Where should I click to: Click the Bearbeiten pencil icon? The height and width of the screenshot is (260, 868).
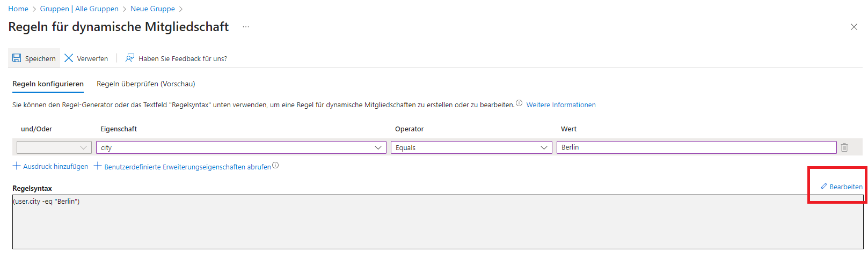(x=824, y=186)
